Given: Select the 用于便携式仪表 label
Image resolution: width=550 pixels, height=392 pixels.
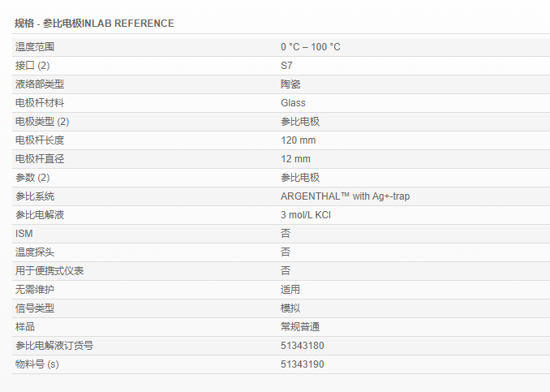Looking at the screenshot, I should pos(49,271).
